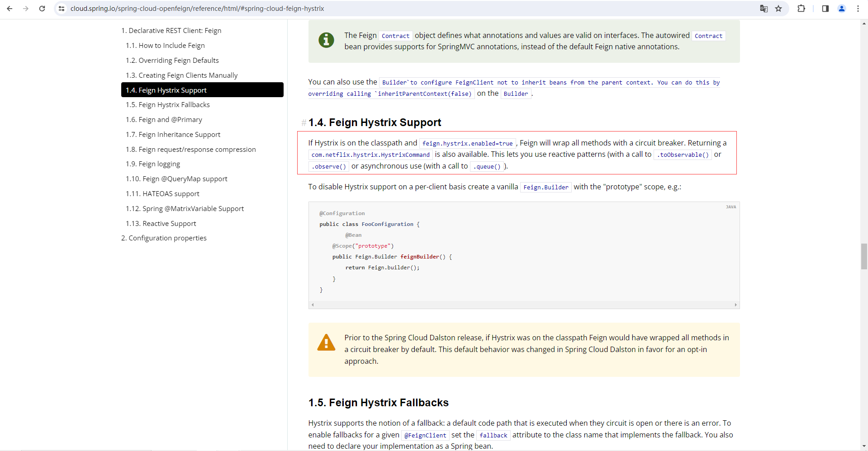Open the Chrome side panel
The width and height of the screenshot is (868, 451).
click(825, 9)
